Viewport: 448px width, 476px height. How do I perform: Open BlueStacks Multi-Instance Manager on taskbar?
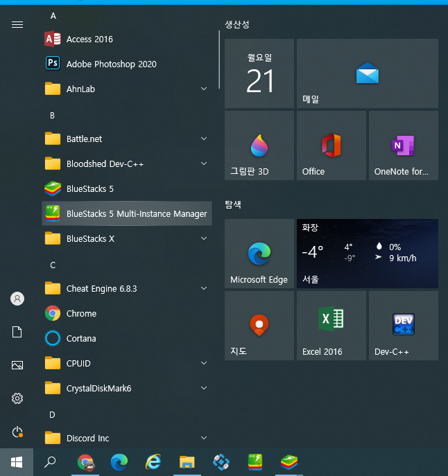coord(255,462)
